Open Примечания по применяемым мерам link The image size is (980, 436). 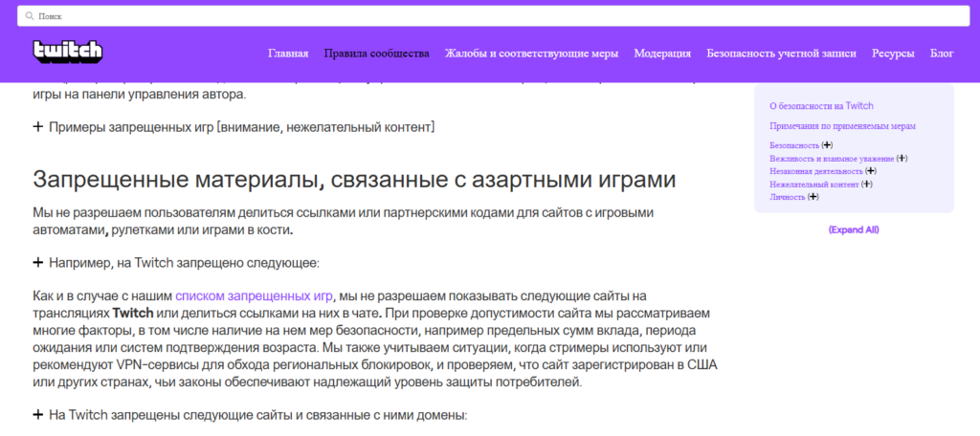[842, 126]
